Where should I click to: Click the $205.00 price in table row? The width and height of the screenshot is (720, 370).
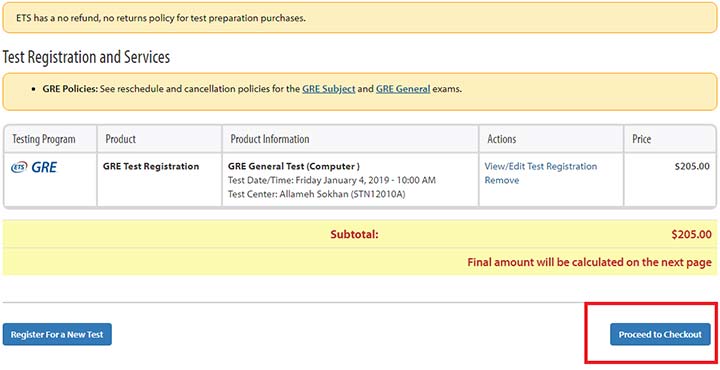(x=692, y=166)
